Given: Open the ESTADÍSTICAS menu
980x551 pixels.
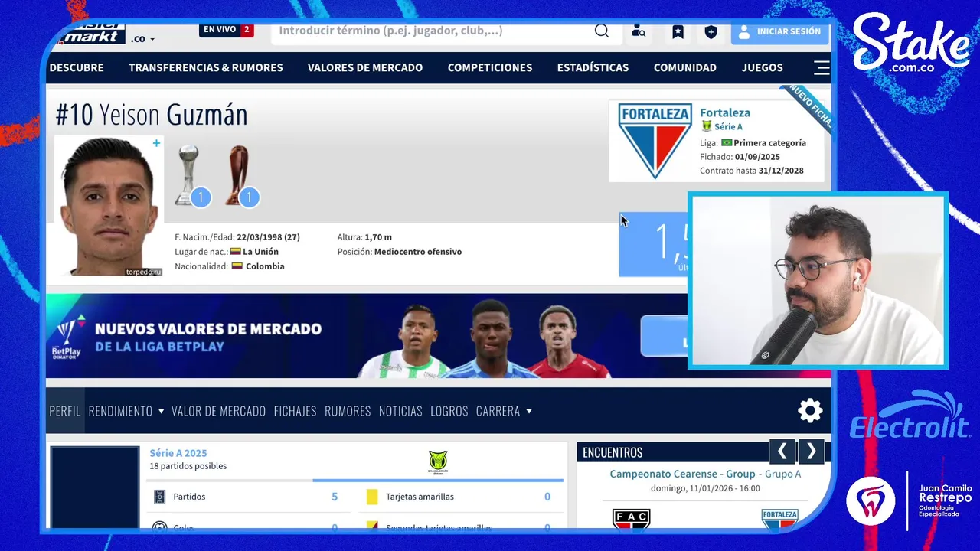Looking at the screenshot, I should (x=593, y=67).
